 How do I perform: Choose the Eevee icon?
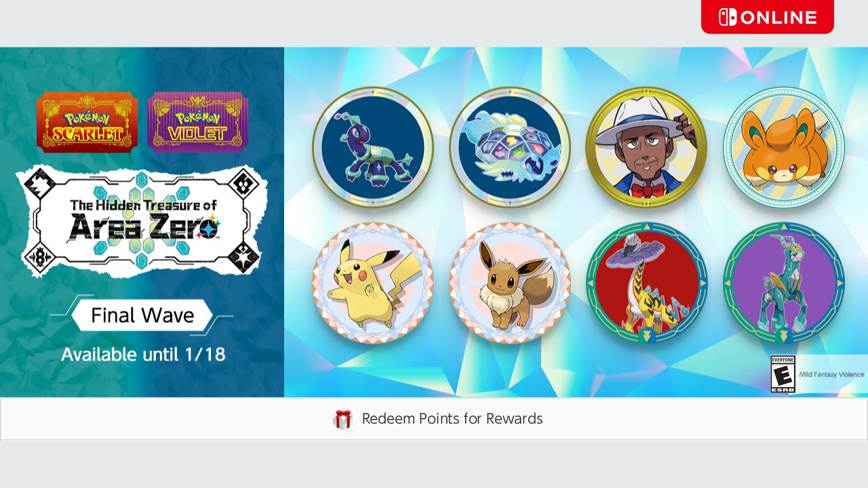[510, 283]
